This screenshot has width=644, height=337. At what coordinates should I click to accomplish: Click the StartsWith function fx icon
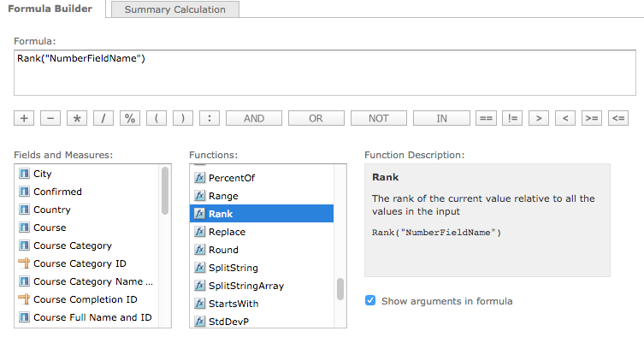(199, 304)
